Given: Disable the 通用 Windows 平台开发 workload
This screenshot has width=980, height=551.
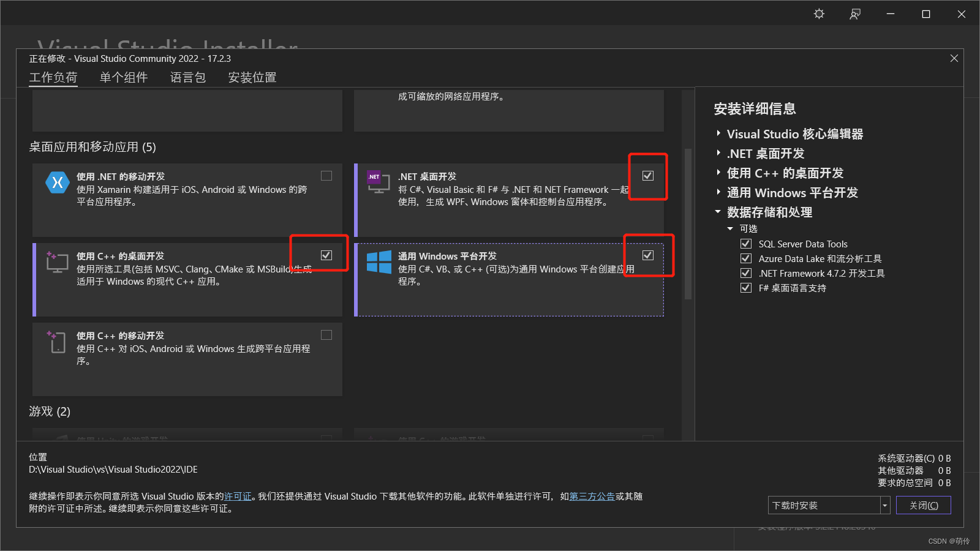Looking at the screenshot, I should [x=647, y=255].
